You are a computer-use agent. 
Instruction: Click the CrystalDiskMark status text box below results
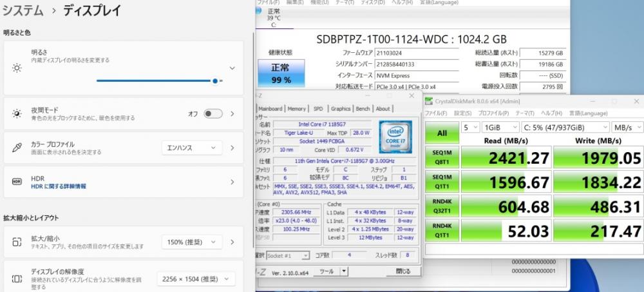click(535, 249)
